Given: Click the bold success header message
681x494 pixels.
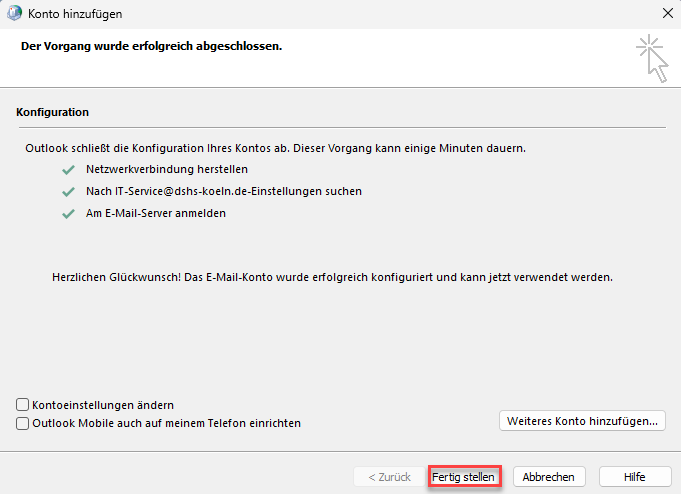Looking at the screenshot, I should pyautogui.click(x=151, y=46).
